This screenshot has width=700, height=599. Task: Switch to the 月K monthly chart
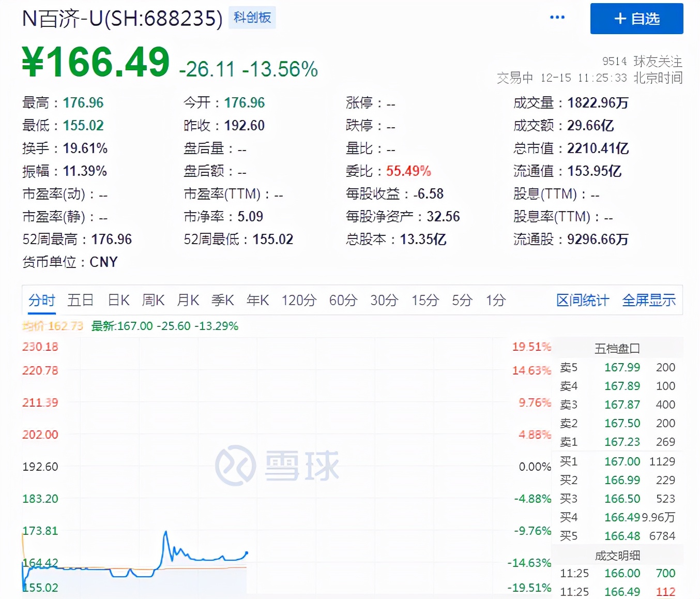(187, 300)
